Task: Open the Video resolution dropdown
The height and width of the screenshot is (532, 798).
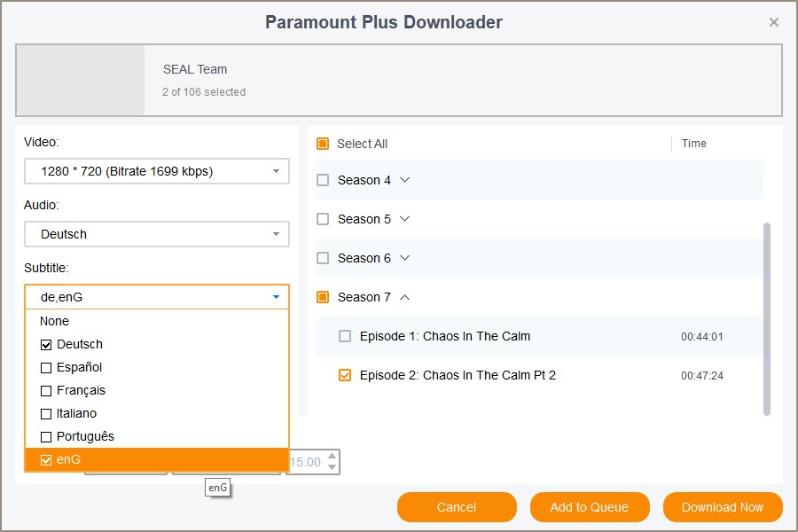Action: pos(157,171)
